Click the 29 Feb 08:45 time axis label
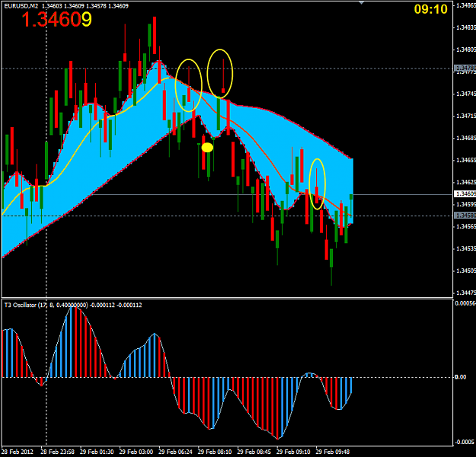Viewport: 476px width, 457px height. [x=254, y=452]
